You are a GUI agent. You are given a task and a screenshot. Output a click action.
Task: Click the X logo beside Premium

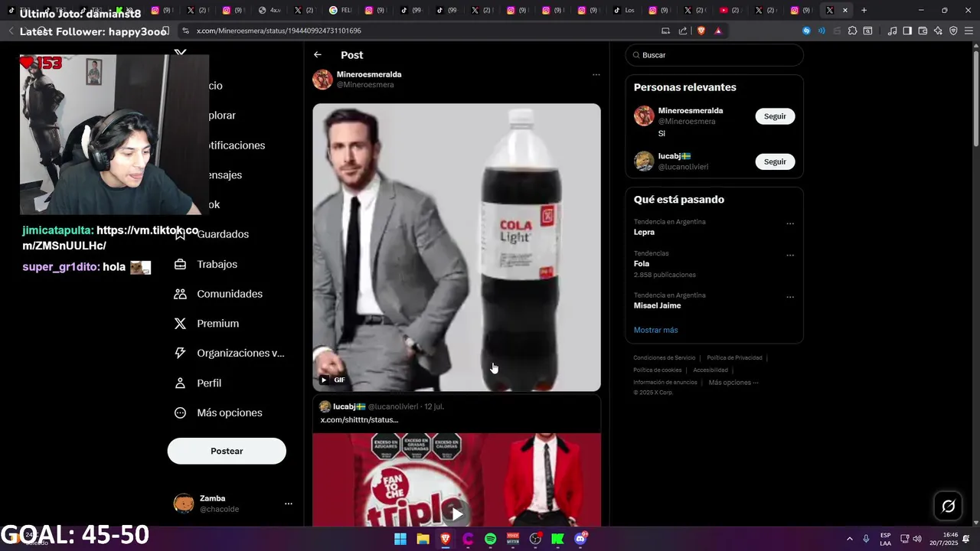point(180,324)
